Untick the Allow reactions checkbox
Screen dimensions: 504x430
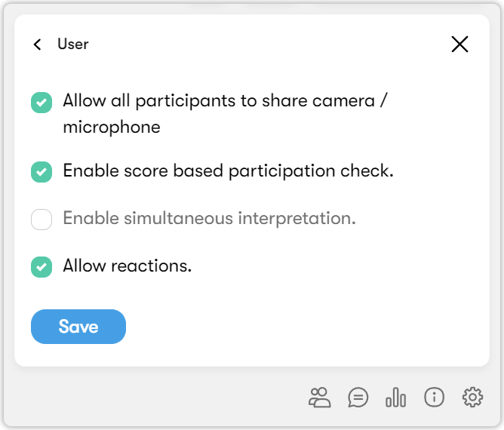41,266
